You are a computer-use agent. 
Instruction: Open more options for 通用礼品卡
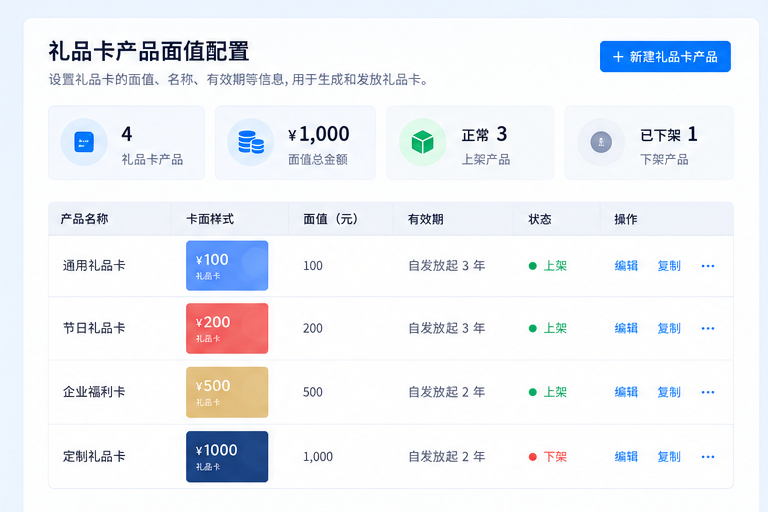point(708,266)
